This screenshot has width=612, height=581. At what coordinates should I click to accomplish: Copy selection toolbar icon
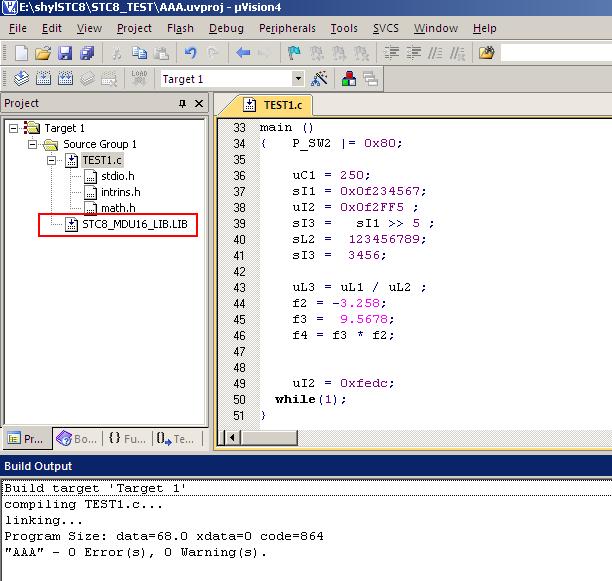(x=139, y=53)
